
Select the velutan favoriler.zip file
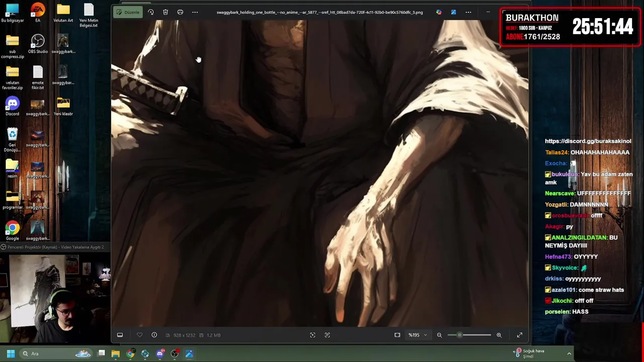(13, 78)
